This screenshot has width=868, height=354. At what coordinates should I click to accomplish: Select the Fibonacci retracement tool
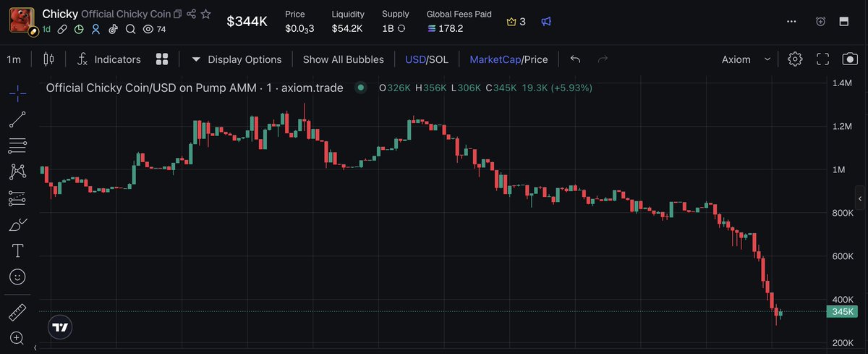(x=17, y=146)
